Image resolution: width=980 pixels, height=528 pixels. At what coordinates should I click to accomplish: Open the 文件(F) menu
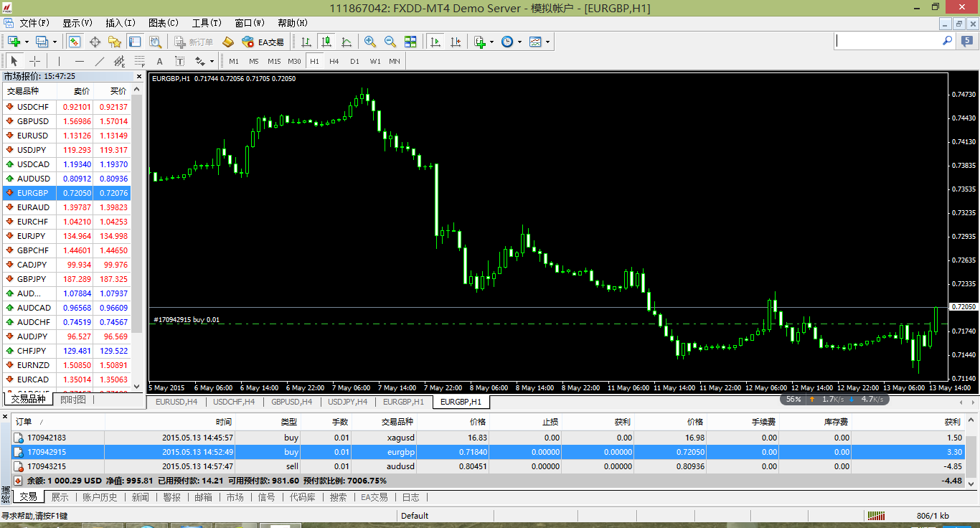click(34, 23)
